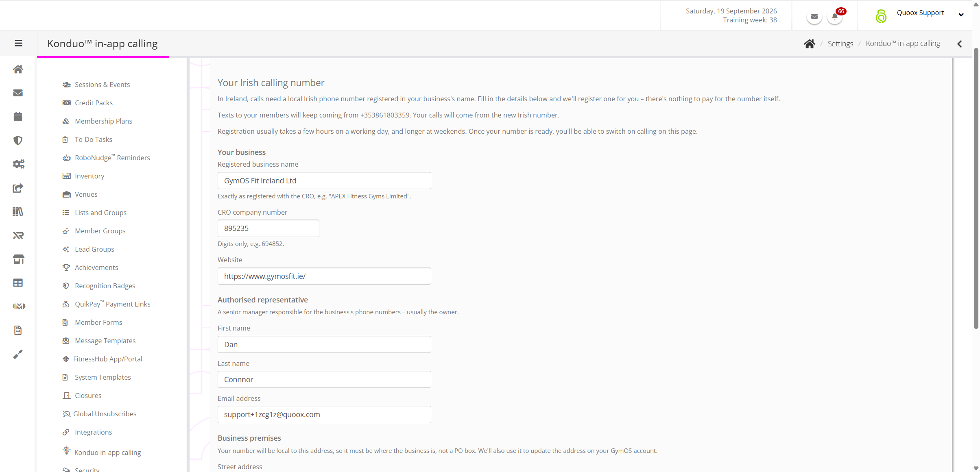Click the Settings breadcrumb link
Viewport: 980px width, 472px height.
(x=840, y=44)
